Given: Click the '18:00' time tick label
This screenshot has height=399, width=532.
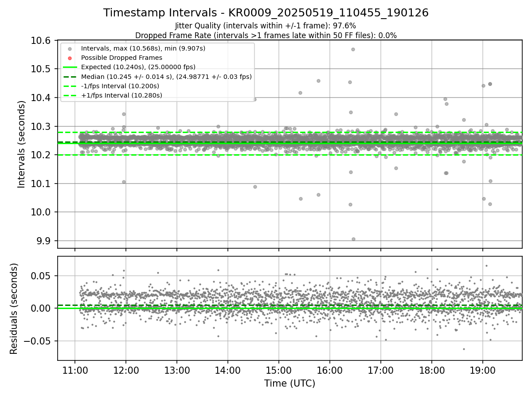Looking at the screenshot, I should tap(431, 370).
